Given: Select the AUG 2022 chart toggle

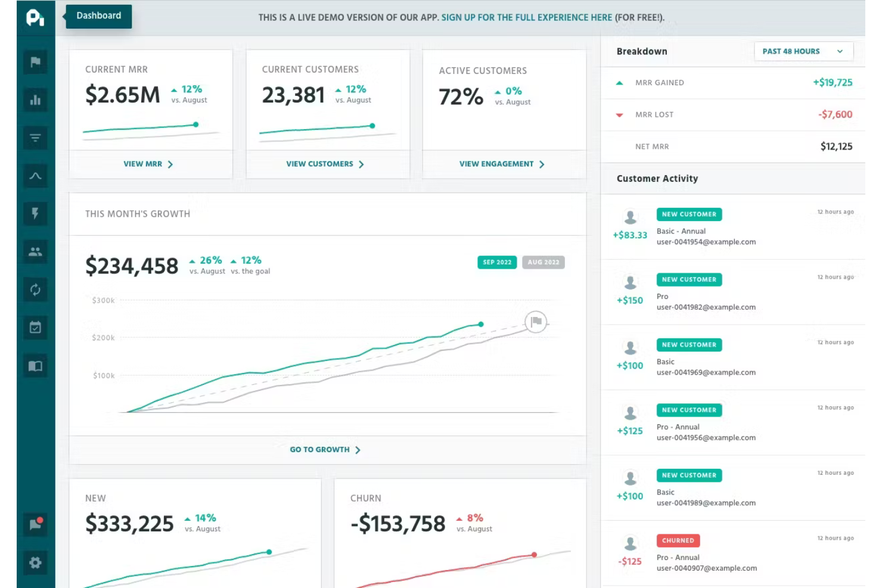Looking at the screenshot, I should [544, 262].
